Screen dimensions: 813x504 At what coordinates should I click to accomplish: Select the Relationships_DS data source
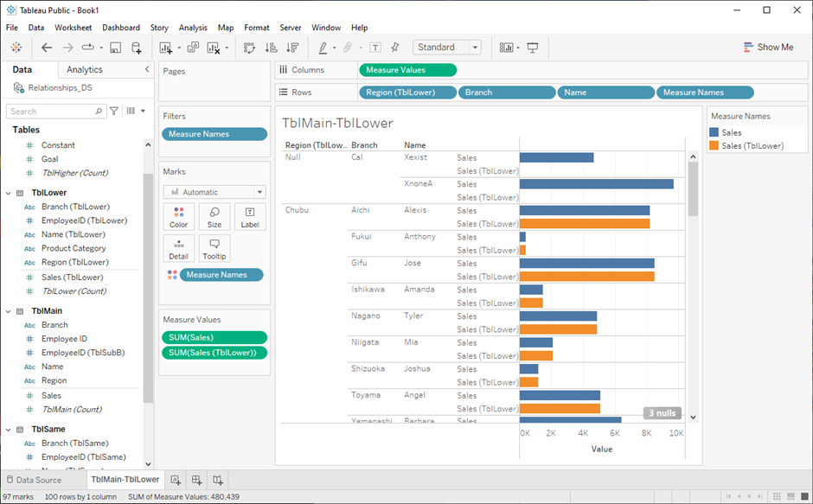click(61, 87)
